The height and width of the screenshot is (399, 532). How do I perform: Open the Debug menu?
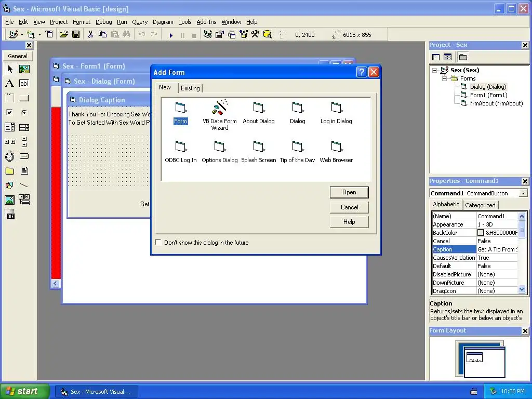[103, 22]
